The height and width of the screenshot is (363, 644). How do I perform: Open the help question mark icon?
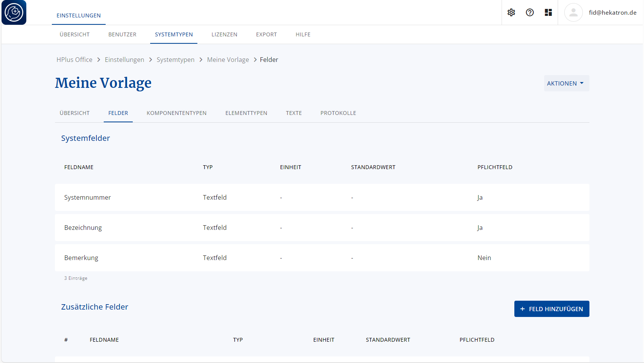click(530, 12)
